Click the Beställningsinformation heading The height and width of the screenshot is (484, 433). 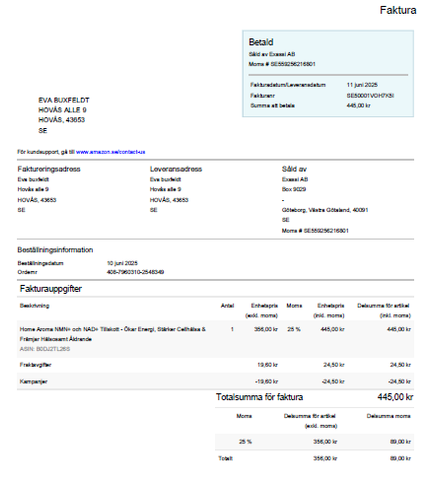pyautogui.click(x=55, y=250)
